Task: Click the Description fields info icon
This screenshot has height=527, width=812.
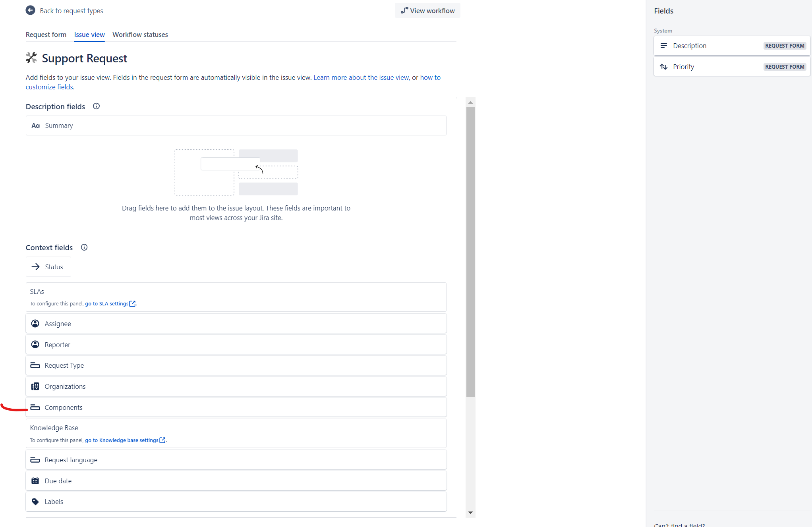Action: [x=96, y=106]
